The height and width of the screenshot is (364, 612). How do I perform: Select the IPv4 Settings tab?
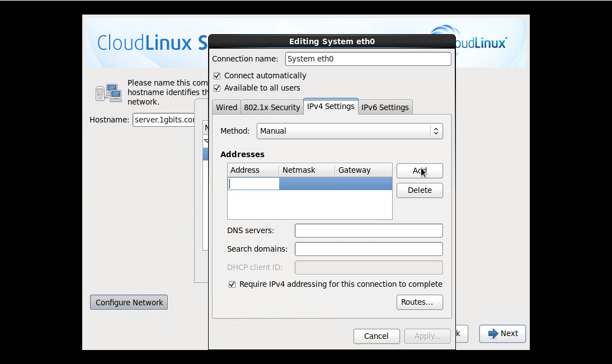tap(331, 106)
